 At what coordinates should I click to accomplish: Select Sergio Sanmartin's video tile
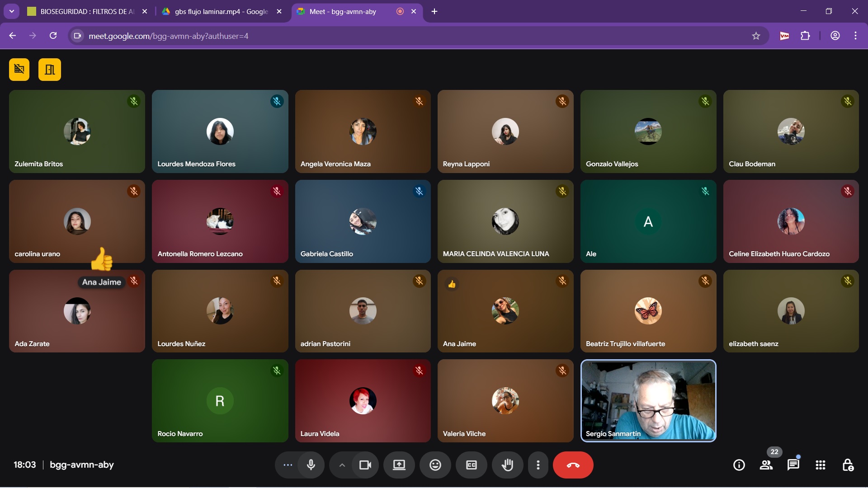tap(648, 400)
